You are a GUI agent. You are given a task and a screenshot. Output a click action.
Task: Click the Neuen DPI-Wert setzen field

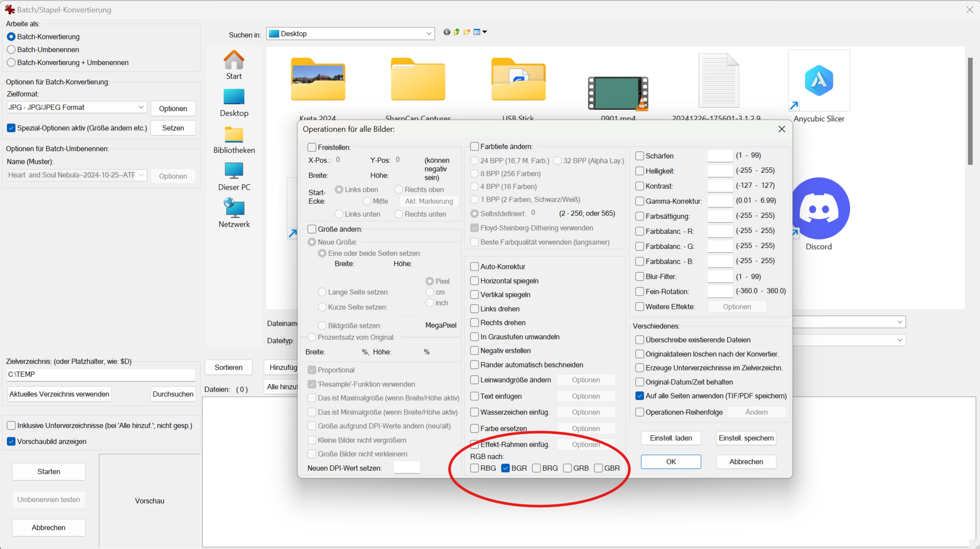click(407, 468)
